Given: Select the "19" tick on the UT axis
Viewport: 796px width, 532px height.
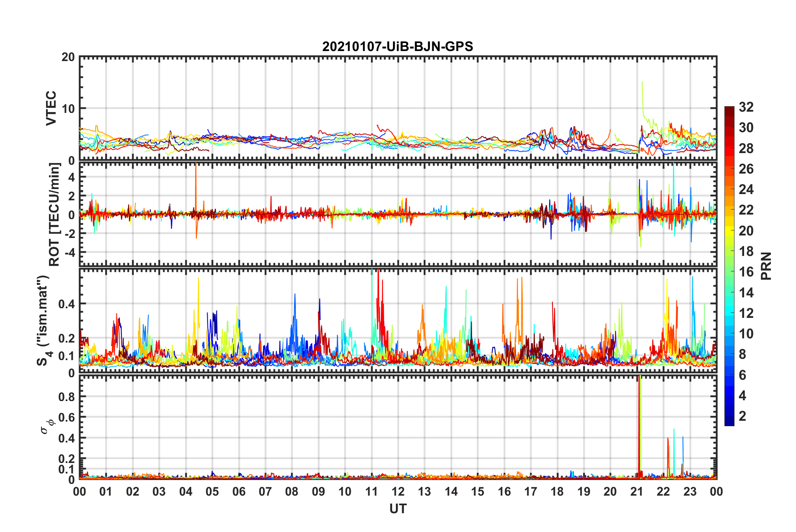Looking at the screenshot, I should click(x=584, y=491).
